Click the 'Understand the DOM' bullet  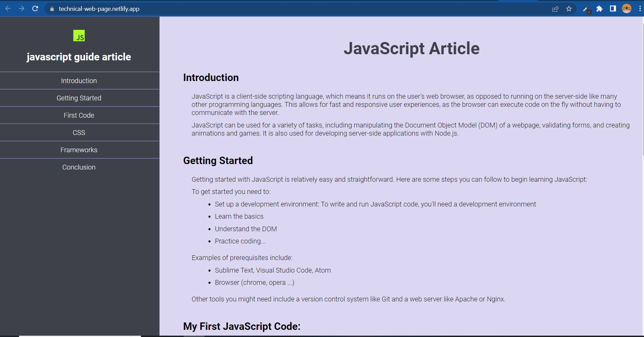(x=246, y=229)
